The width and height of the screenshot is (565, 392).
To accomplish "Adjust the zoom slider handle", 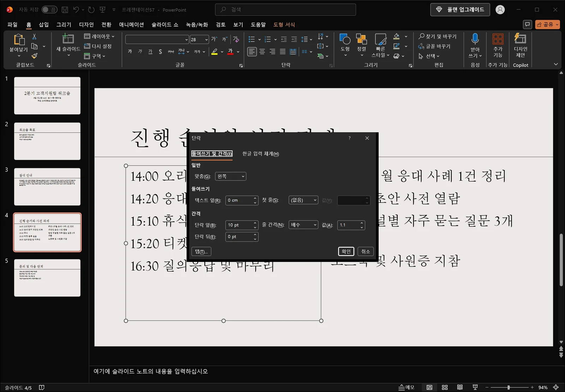I will click(509, 387).
